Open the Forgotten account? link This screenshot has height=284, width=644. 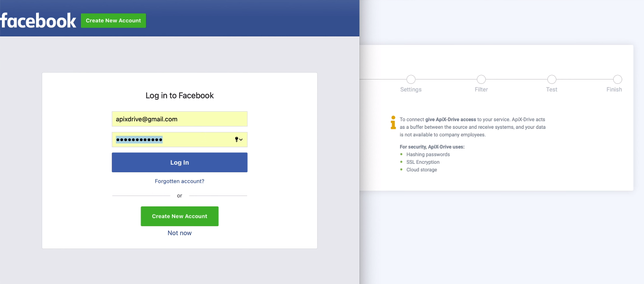(179, 181)
